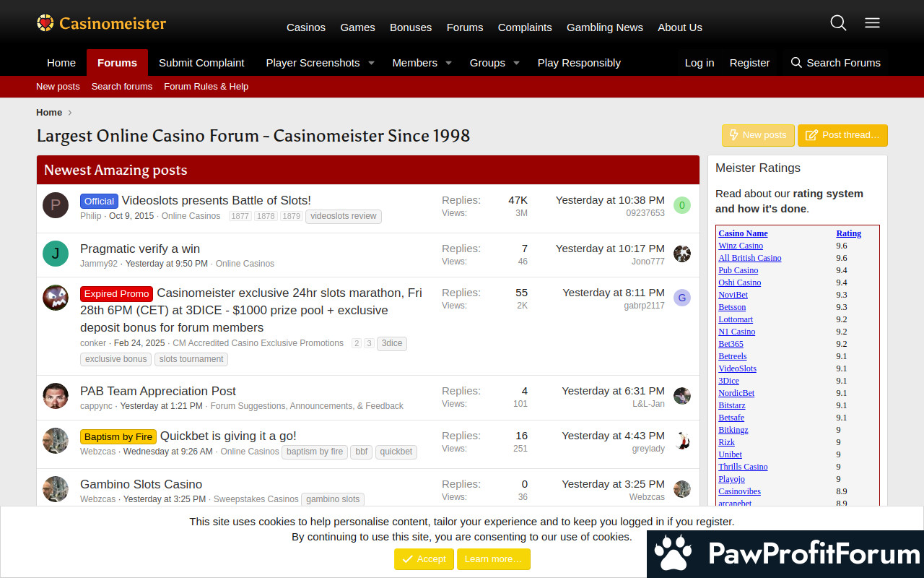Click the Casinomeister logo
The height and width of the screenshot is (578, 924).
click(101, 23)
